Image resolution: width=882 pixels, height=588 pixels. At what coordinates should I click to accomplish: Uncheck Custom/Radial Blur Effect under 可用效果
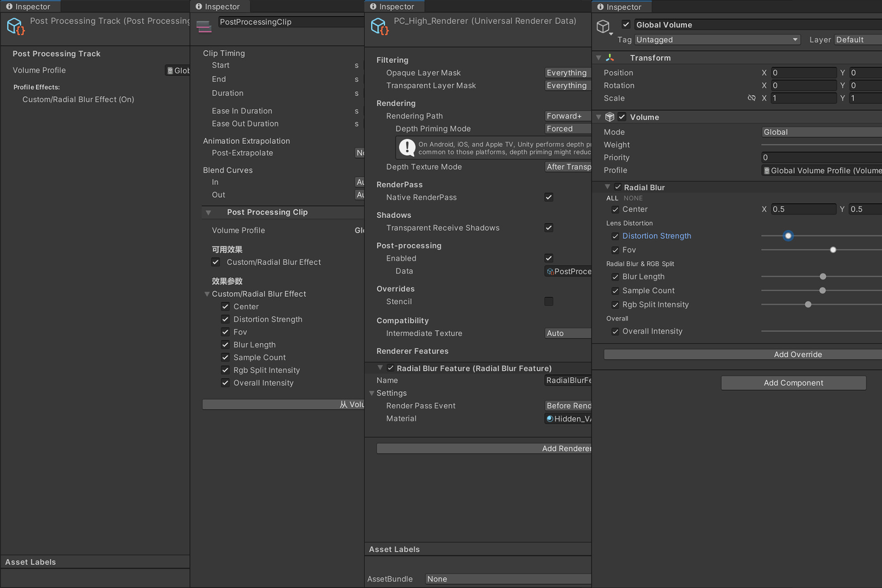[x=216, y=262]
